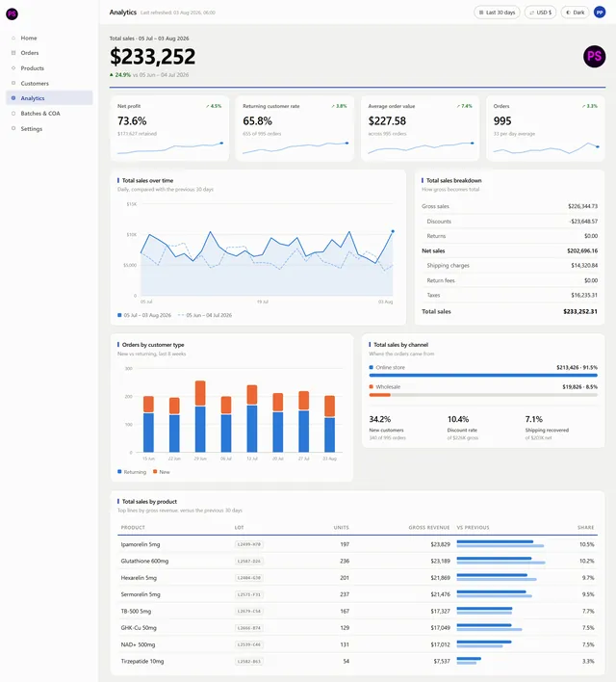The width and height of the screenshot is (616, 682).
Task: Open the PP user avatar
Action: coord(600,13)
